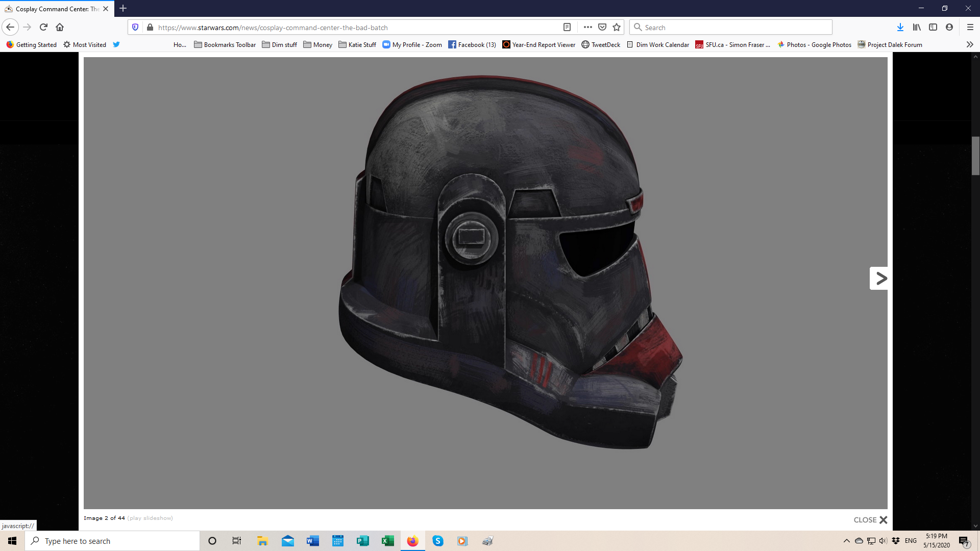Open Task View icon
The width and height of the screenshot is (980, 551).
click(237, 541)
